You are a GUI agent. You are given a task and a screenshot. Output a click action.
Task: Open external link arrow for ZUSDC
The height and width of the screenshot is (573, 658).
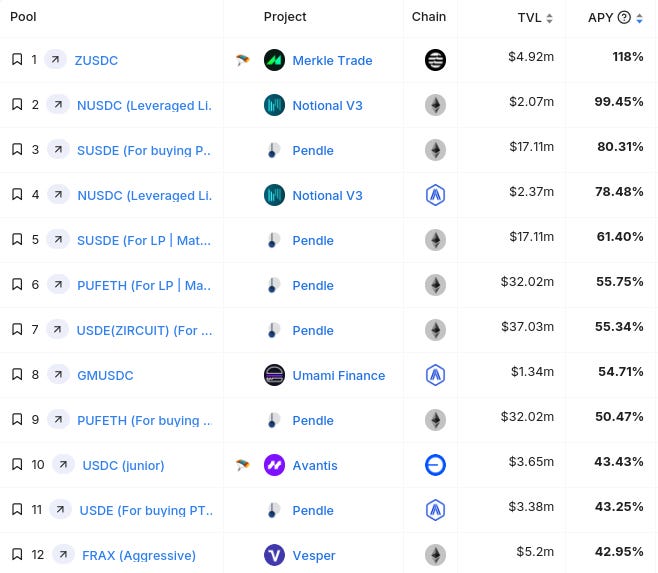point(55,60)
